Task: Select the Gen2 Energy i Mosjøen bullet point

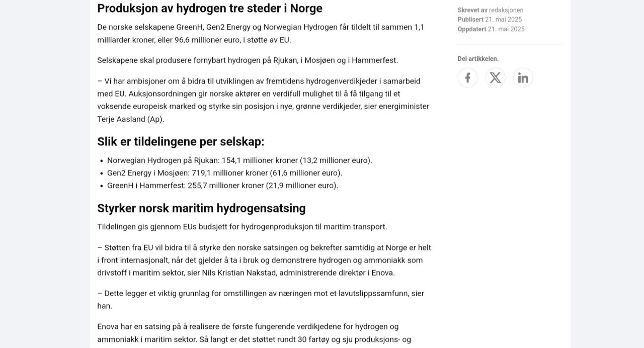Action: (224, 172)
